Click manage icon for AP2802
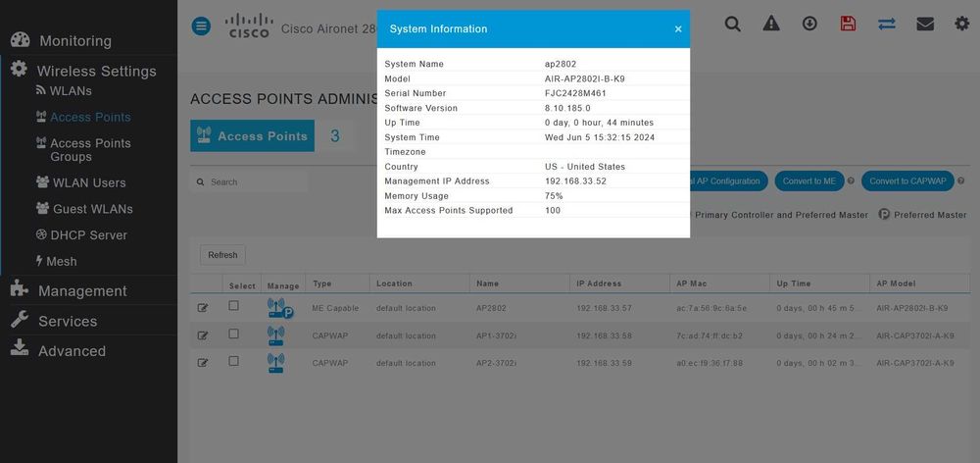The width and height of the screenshot is (980, 463). click(x=278, y=308)
